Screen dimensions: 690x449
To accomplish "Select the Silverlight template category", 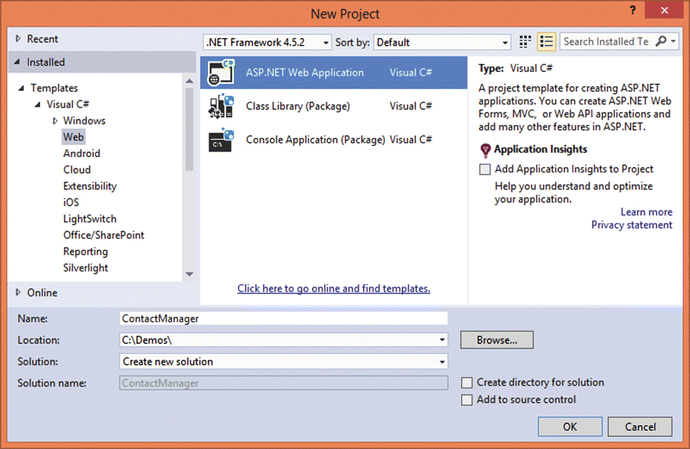I will pyautogui.click(x=85, y=268).
